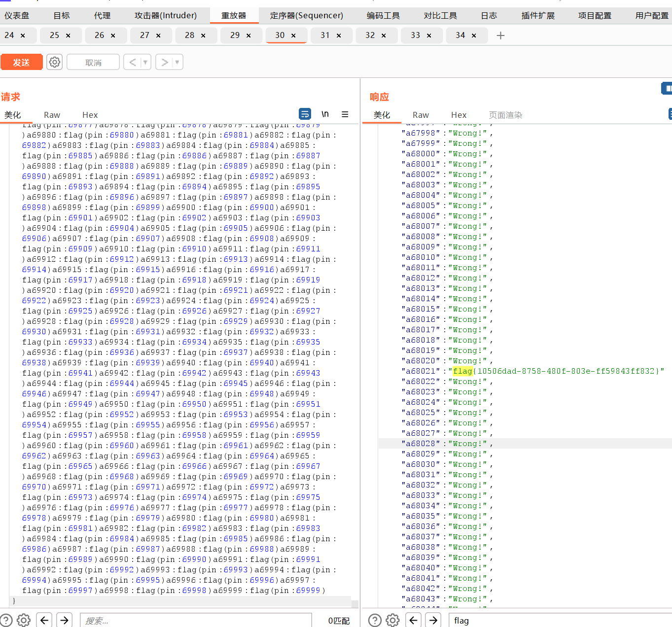Click previous match arrow under response pane
672x627 pixels.
tap(413, 620)
